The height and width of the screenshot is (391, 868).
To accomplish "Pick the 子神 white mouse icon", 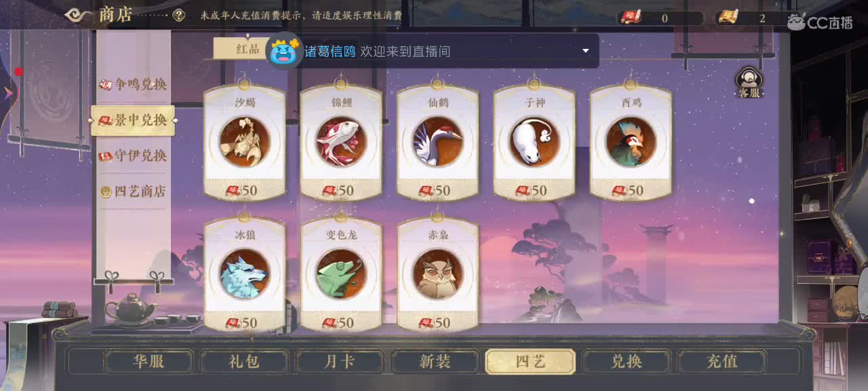I will (x=534, y=142).
